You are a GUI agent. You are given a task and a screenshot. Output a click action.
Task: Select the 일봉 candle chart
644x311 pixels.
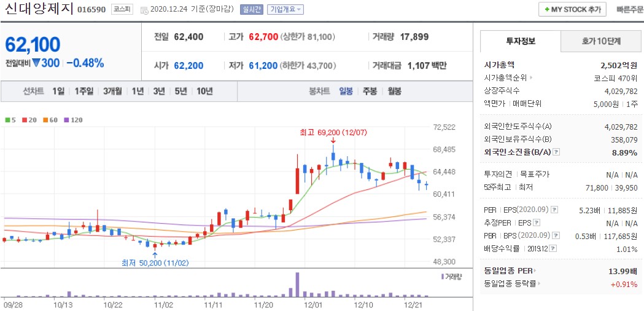tap(346, 92)
